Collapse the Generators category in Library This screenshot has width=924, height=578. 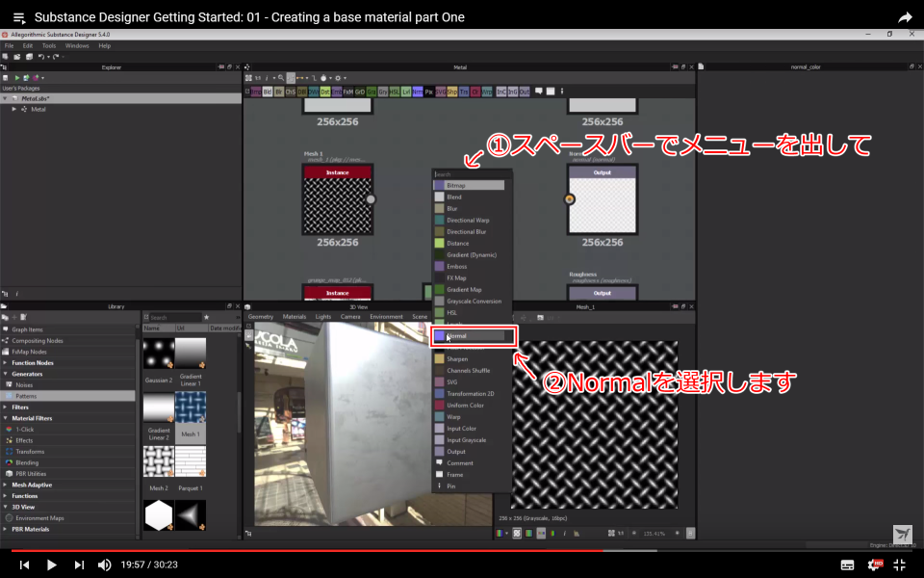pos(6,374)
